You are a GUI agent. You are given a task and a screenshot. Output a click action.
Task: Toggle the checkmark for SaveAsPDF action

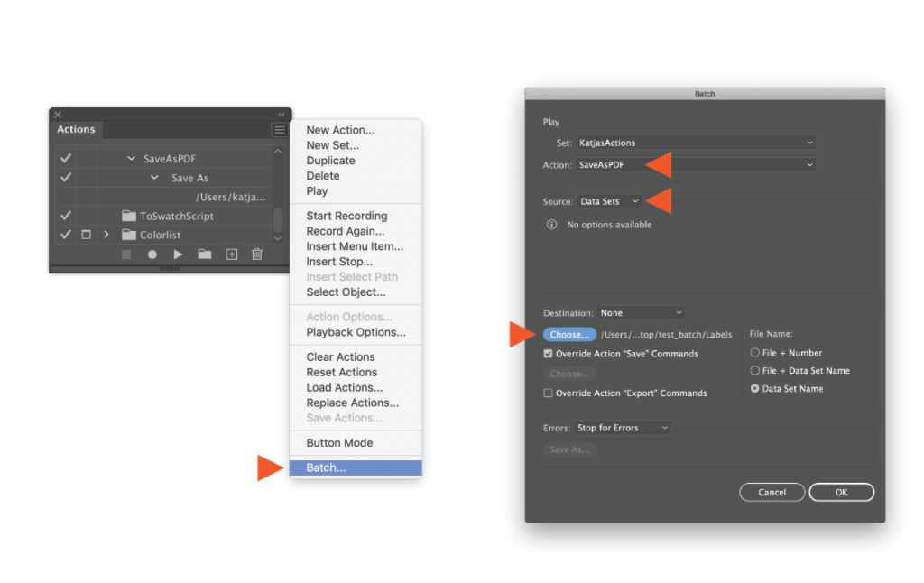coord(66,158)
